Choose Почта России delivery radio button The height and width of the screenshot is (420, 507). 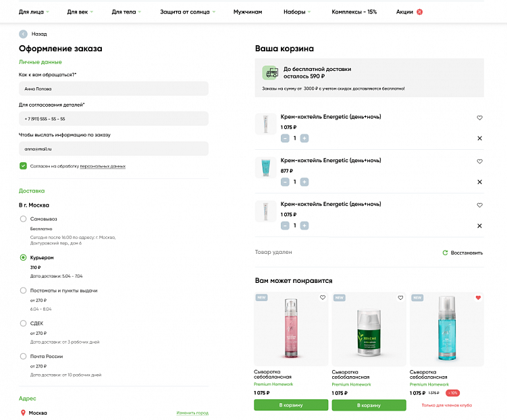[24, 356]
